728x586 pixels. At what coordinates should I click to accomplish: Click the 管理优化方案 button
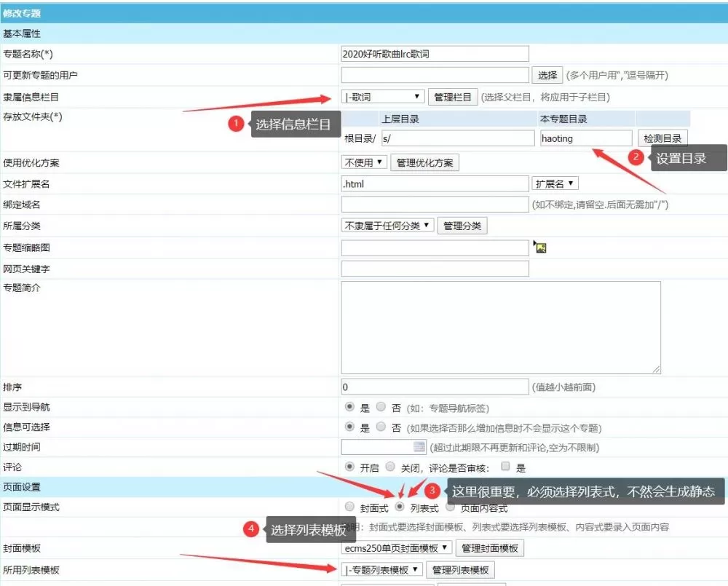[425, 162]
